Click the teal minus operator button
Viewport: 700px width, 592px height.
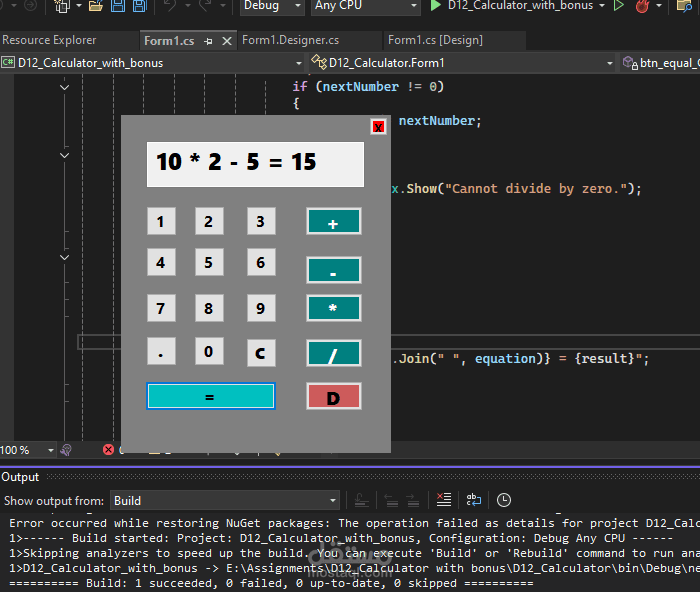point(333,270)
